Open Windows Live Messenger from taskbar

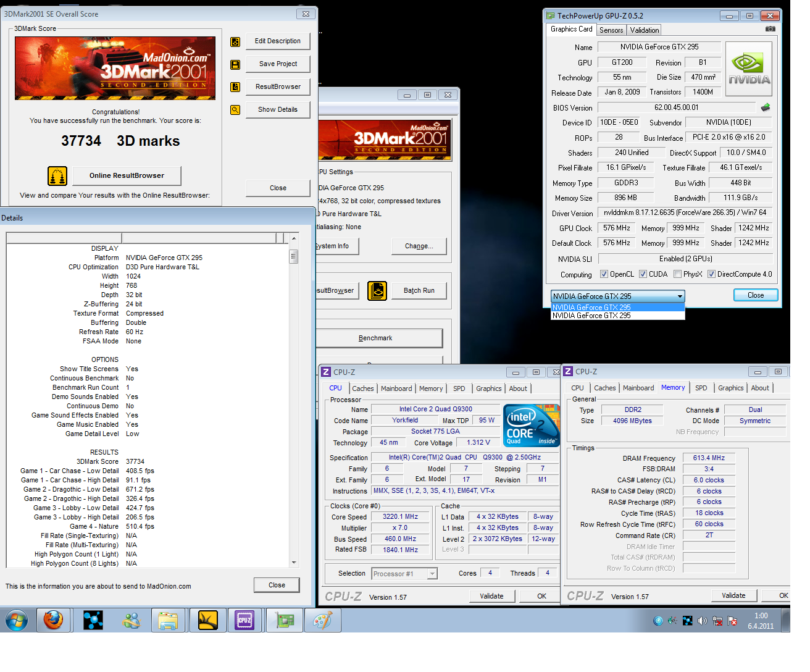coord(131,620)
